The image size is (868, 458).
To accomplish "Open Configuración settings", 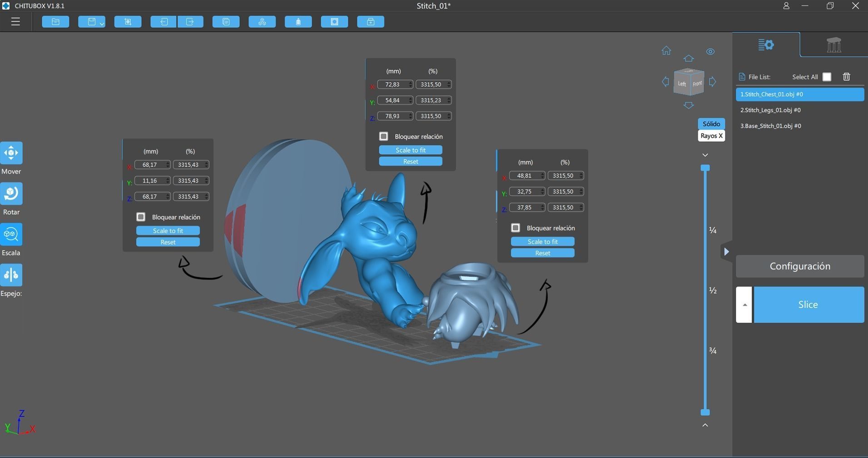I will 800,266.
